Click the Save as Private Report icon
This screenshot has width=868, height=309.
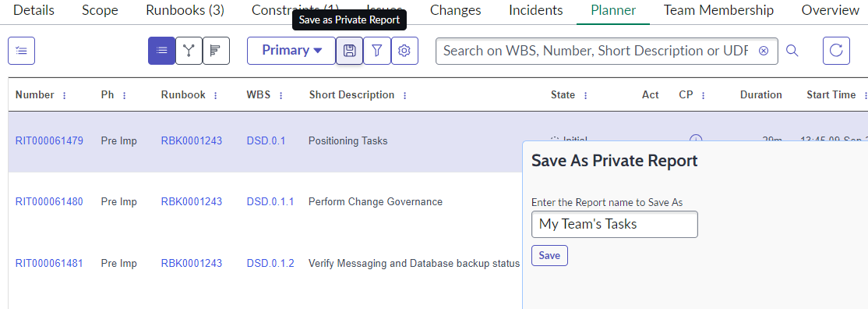pos(349,51)
